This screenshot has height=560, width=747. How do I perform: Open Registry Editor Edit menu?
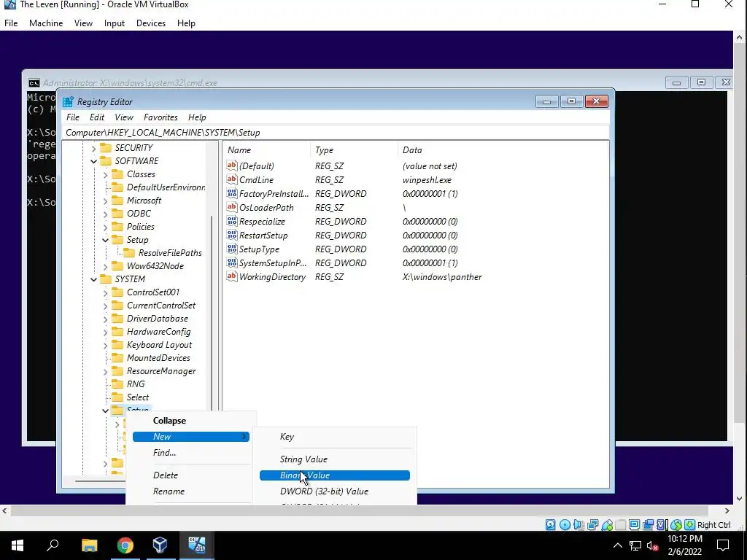97,117
